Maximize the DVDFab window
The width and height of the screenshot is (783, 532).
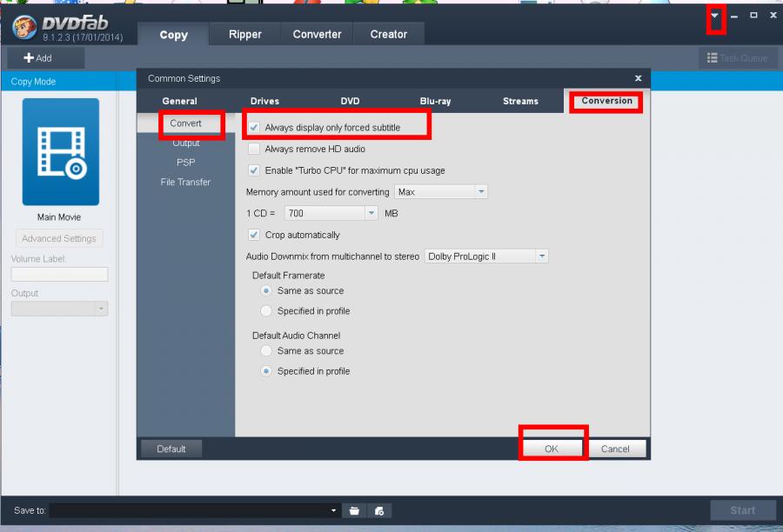(753, 16)
